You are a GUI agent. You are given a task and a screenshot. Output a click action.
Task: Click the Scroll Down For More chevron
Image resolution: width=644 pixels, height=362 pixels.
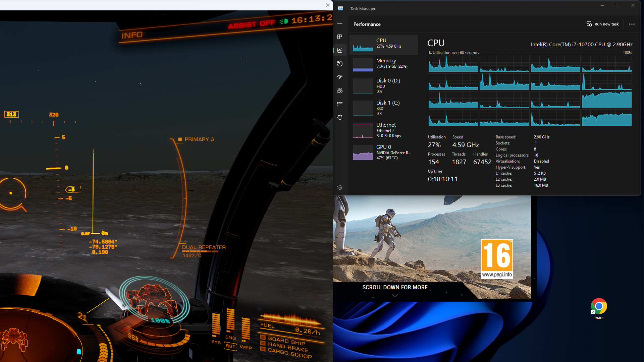[x=395, y=295]
